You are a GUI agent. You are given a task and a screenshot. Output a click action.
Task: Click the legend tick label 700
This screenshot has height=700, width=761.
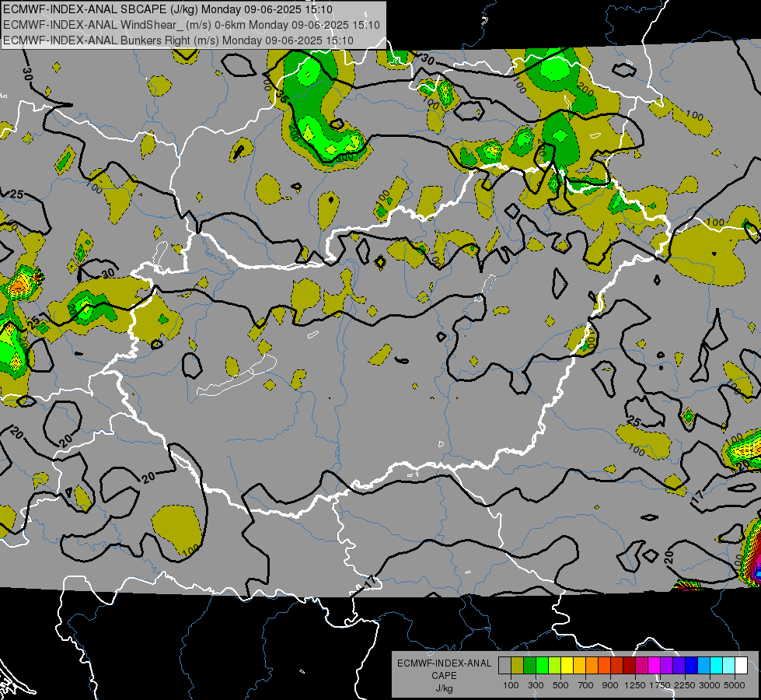coord(586,685)
